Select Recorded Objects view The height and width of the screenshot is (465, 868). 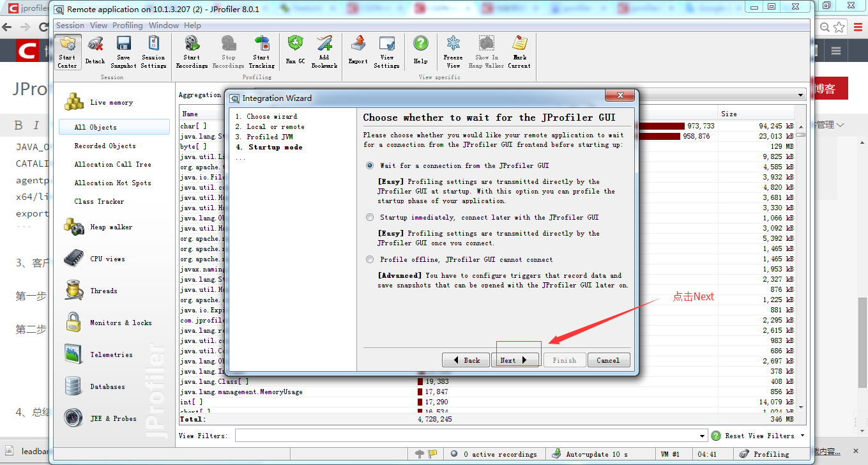105,146
